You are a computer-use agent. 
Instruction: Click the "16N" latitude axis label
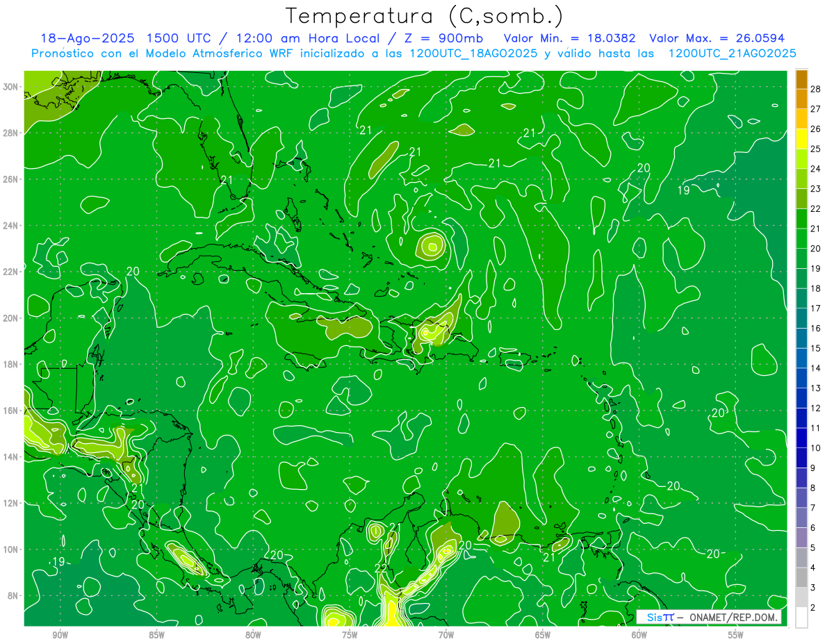(x=10, y=410)
